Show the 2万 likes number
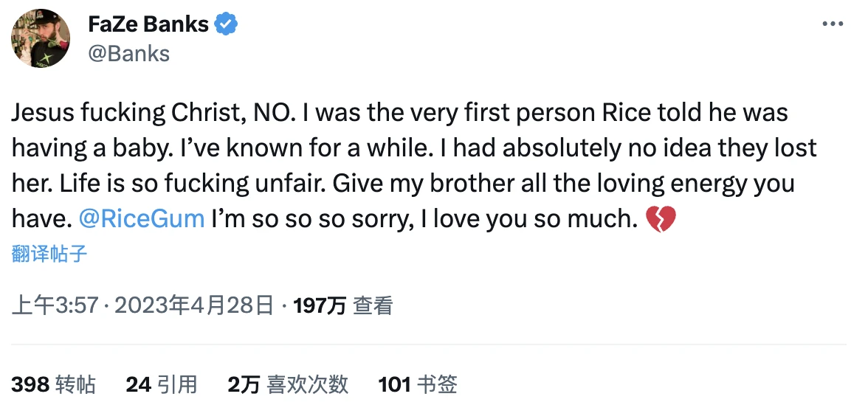 [244, 384]
